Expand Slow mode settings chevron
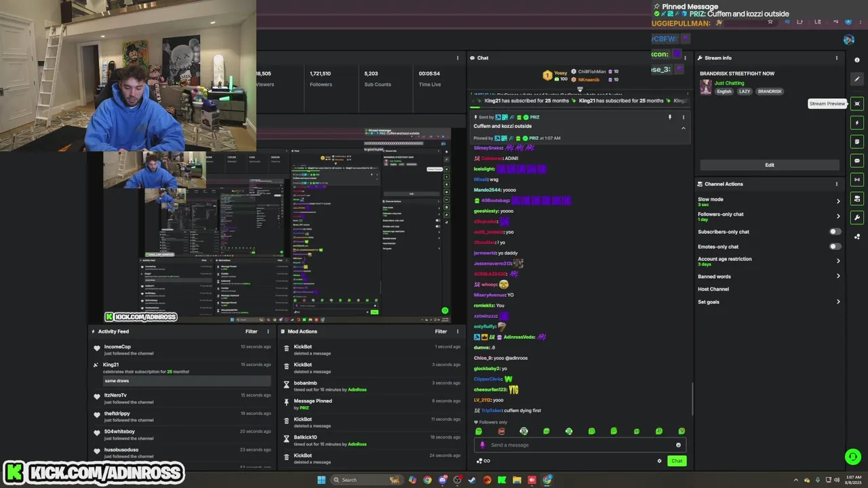 (838, 201)
